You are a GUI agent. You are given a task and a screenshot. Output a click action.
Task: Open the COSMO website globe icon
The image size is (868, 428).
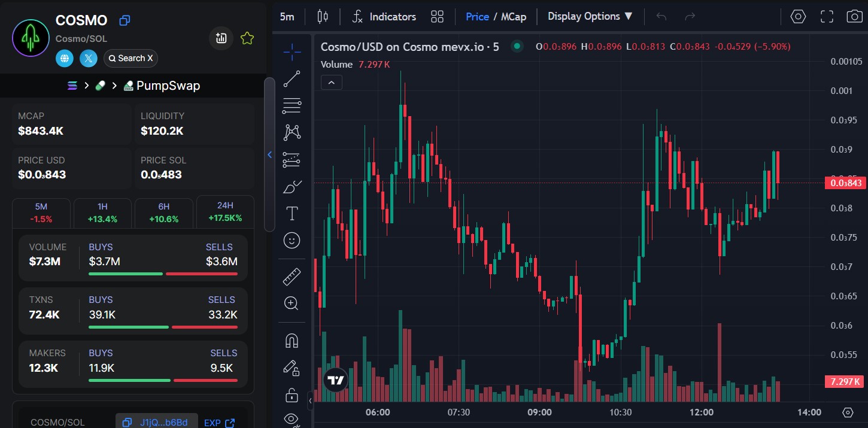point(65,58)
